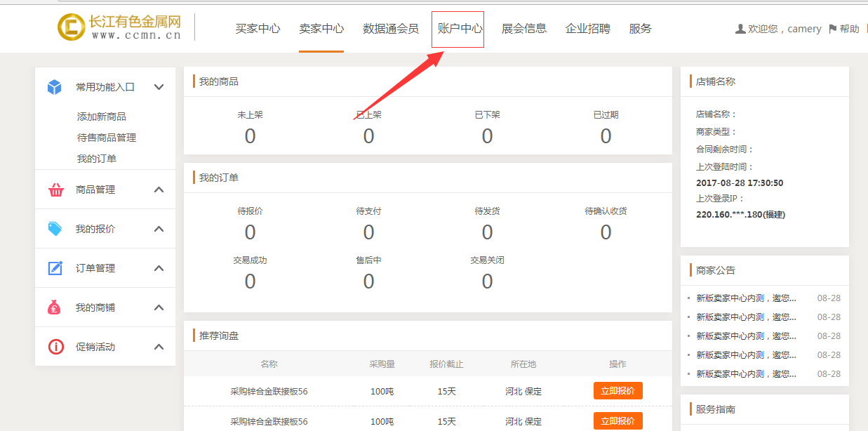
Task: Click the red info 促销活动 icon
Action: [55, 347]
